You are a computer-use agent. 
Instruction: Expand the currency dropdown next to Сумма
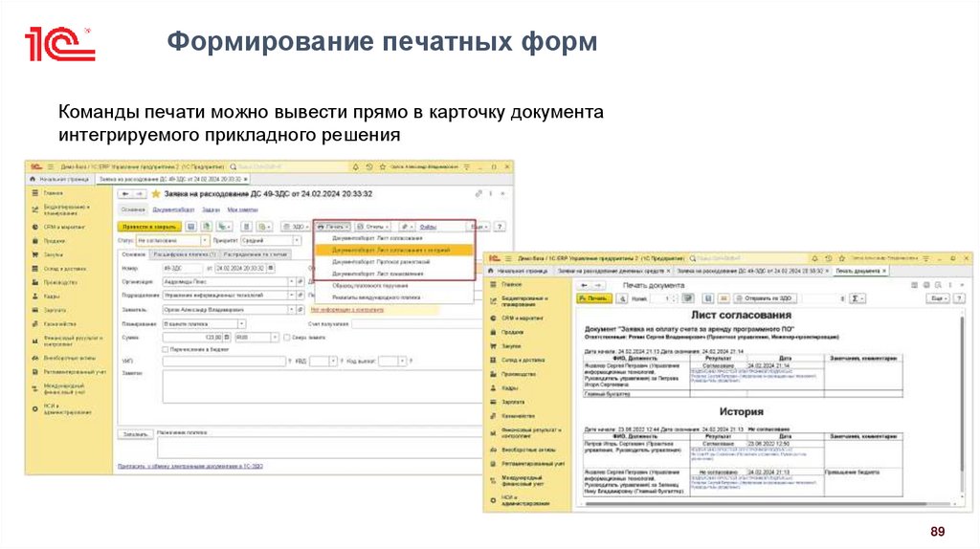[274, 338]
